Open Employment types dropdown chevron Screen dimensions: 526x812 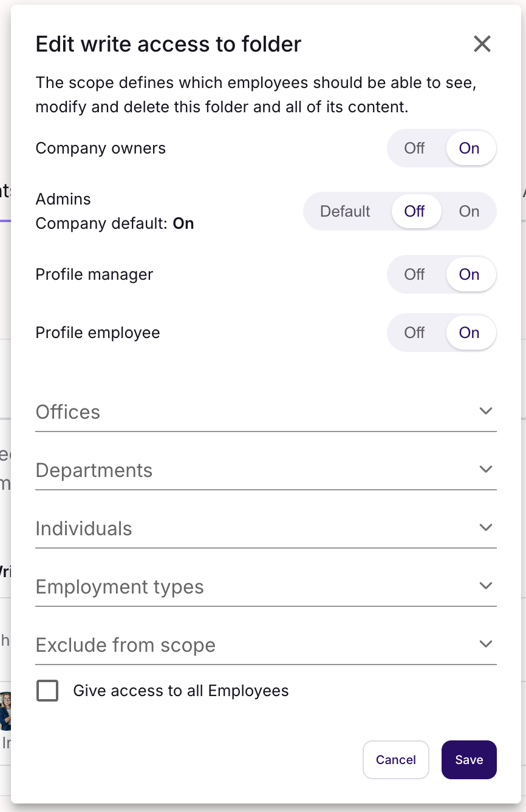485,586
